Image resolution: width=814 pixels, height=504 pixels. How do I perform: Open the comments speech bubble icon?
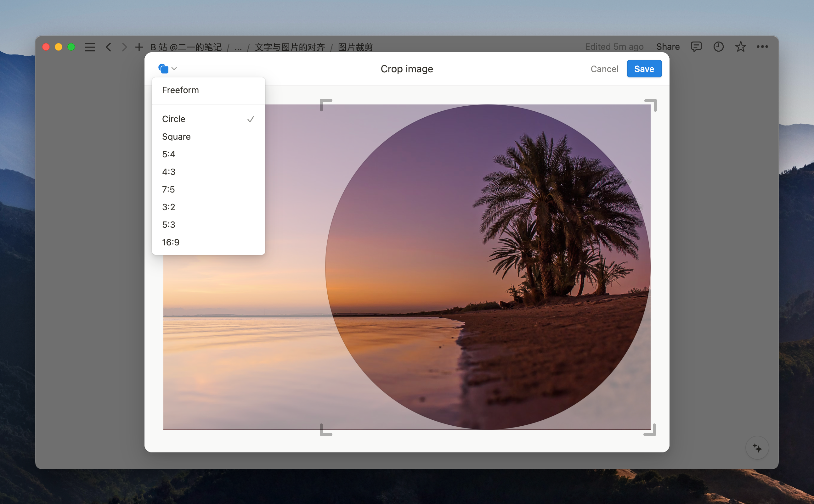pos(696,47)
